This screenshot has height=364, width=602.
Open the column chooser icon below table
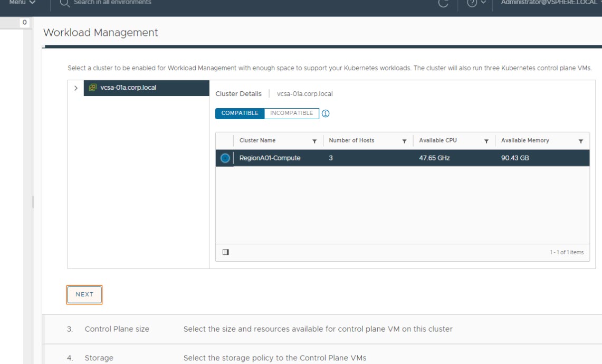[226, 252]
